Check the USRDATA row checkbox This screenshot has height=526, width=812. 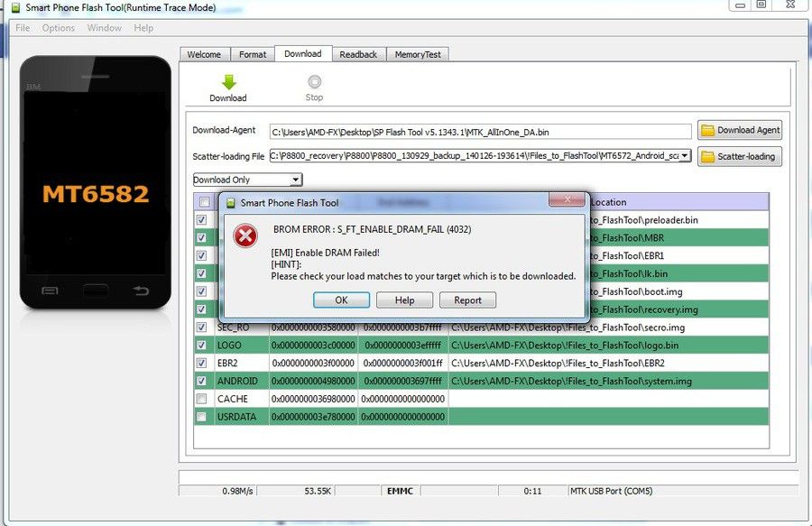point(201,416)
